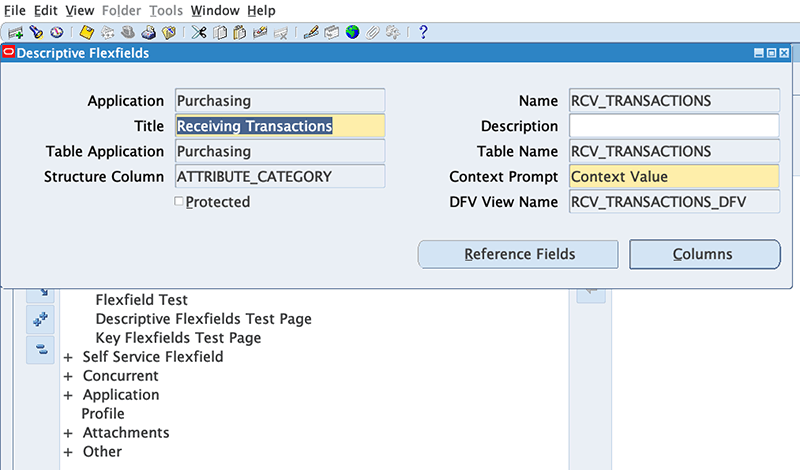
Task: Click the Close Form folder icon
Action: [169, 33]
